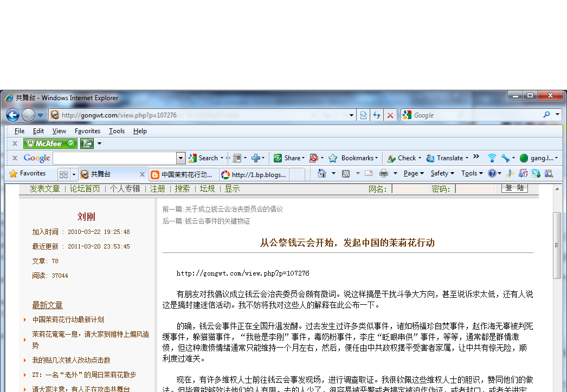Open the File menu
Viewport: 567px width, 392px height.
tap(19, 131)
